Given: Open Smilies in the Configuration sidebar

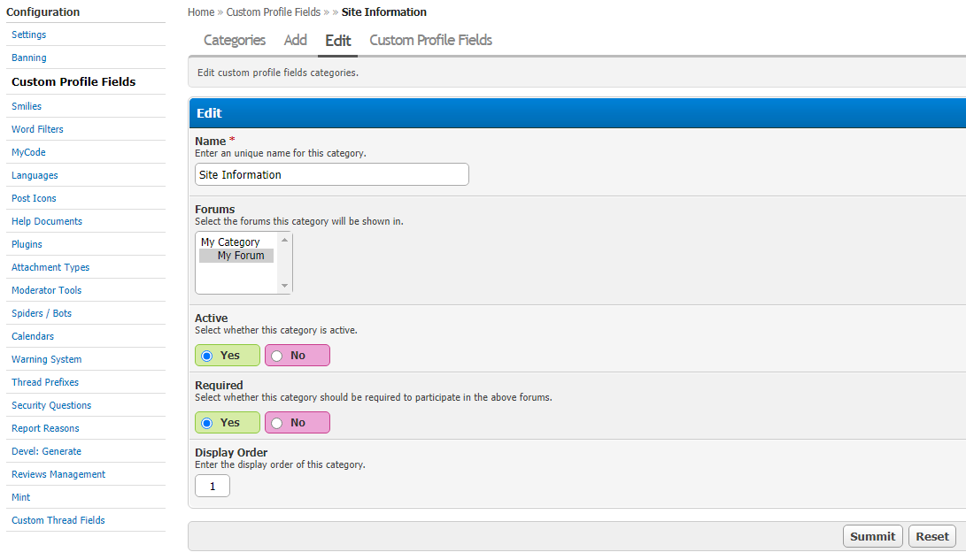Looking at the screenshot, I should point(27,106).
